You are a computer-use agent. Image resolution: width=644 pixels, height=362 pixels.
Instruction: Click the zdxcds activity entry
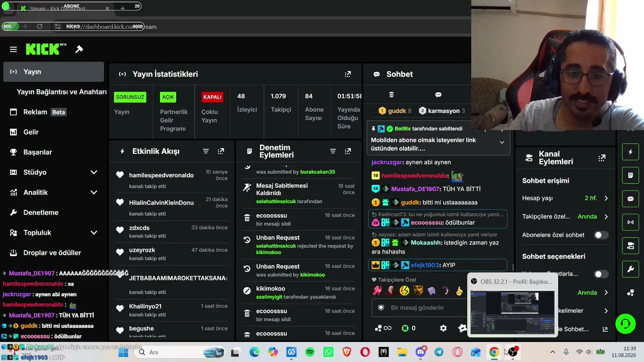(x=172, y=231)
